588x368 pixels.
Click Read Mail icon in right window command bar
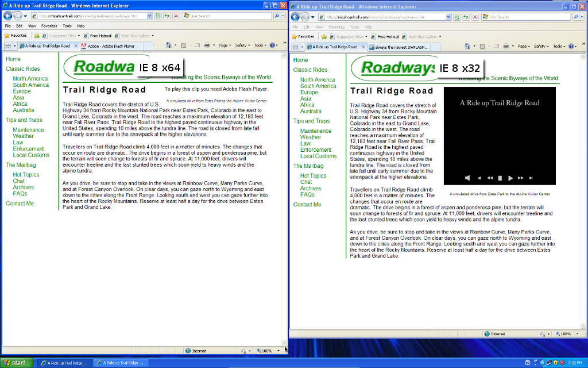496,47
